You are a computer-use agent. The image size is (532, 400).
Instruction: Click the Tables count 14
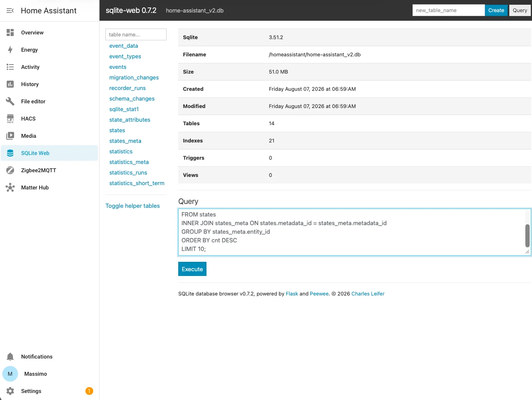(271, 123)
